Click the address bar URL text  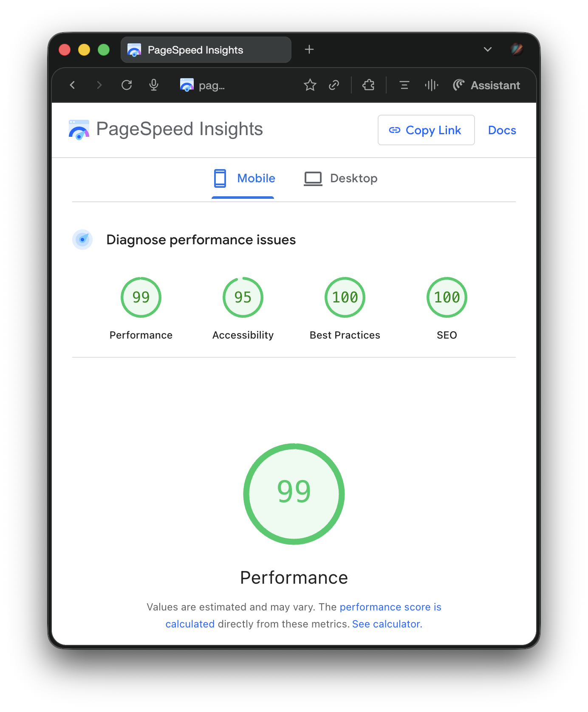[212, 86]
